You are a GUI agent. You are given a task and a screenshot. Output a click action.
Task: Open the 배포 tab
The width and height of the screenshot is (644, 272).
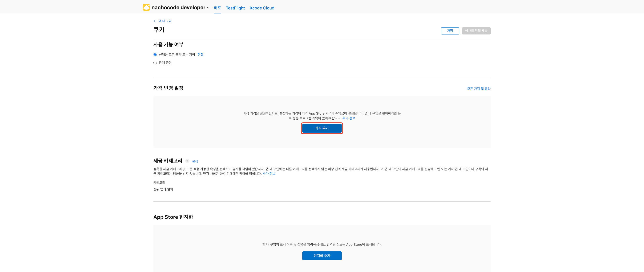click(217, 8)
